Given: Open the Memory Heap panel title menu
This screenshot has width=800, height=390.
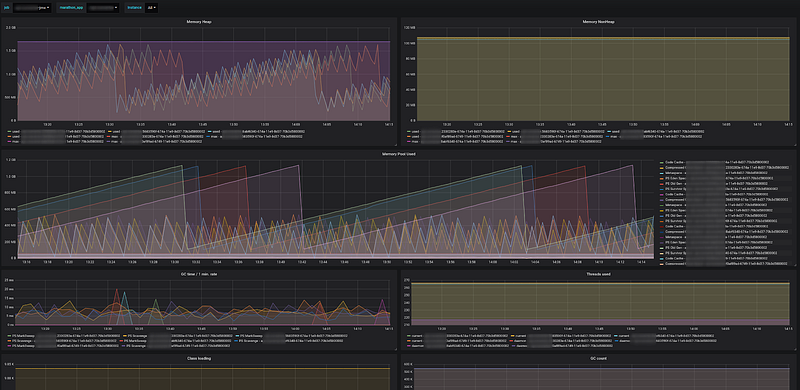Looking at the screenshot, I should pos(199,21).
